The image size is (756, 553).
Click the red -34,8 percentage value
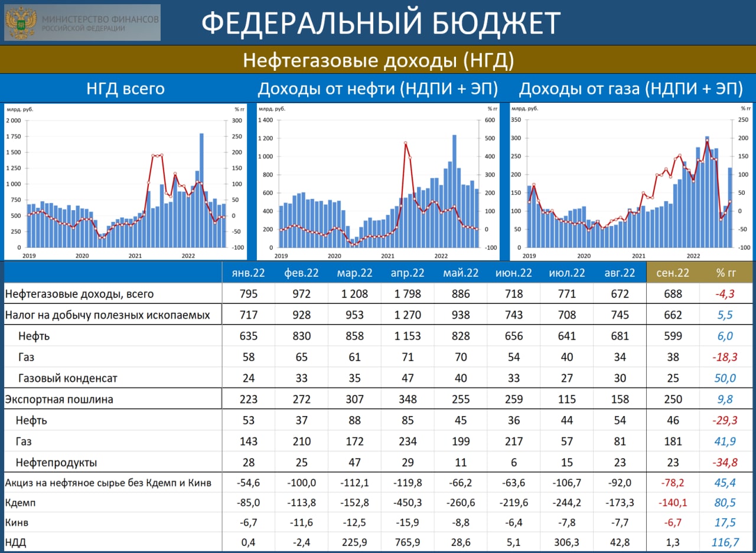tap(725, 463)
